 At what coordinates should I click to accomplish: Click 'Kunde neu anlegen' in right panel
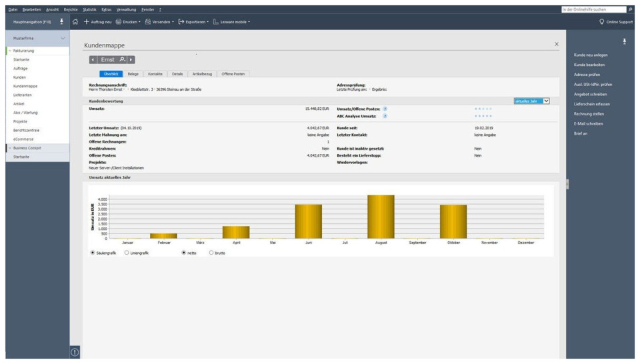coord(590,55)
